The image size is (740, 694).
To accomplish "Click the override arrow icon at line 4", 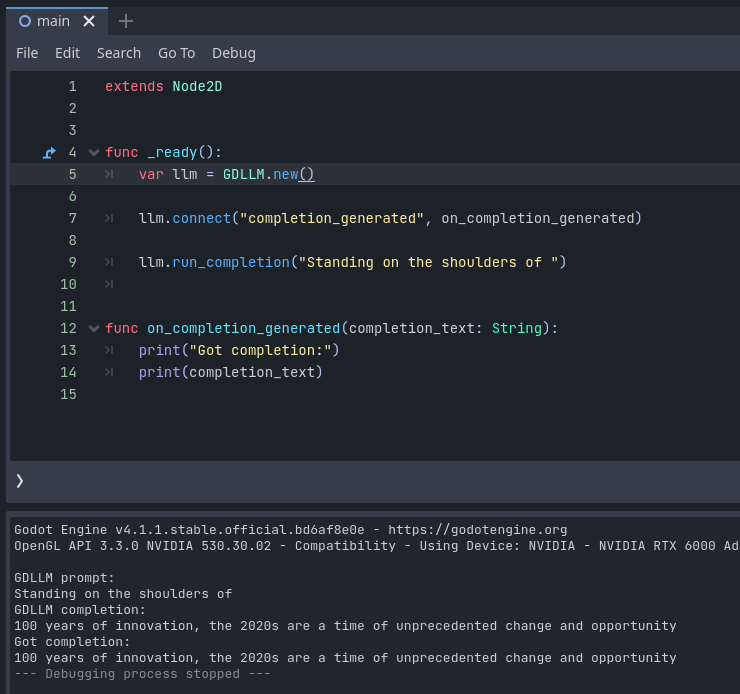I will [50, 152].
